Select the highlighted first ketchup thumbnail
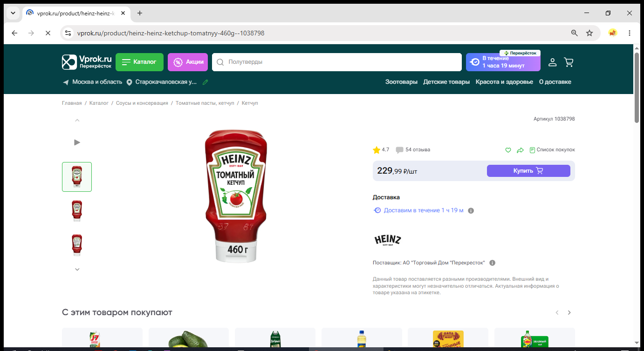 [77, 177]
